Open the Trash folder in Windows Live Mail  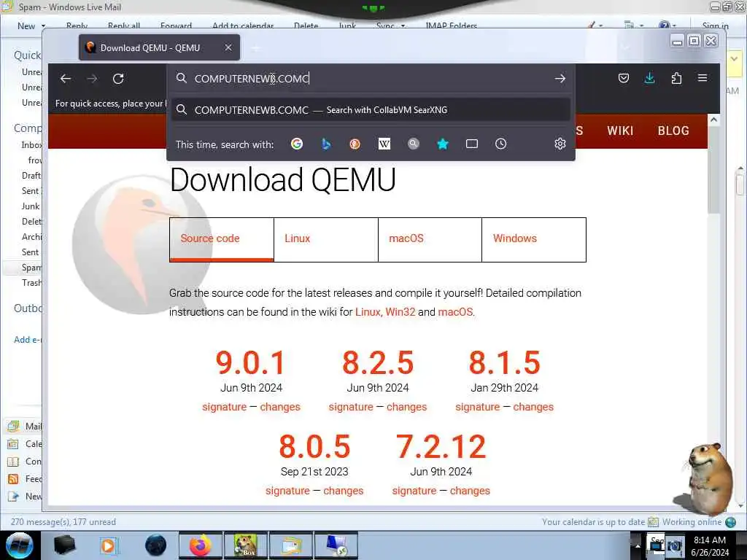tap(31, 283)
